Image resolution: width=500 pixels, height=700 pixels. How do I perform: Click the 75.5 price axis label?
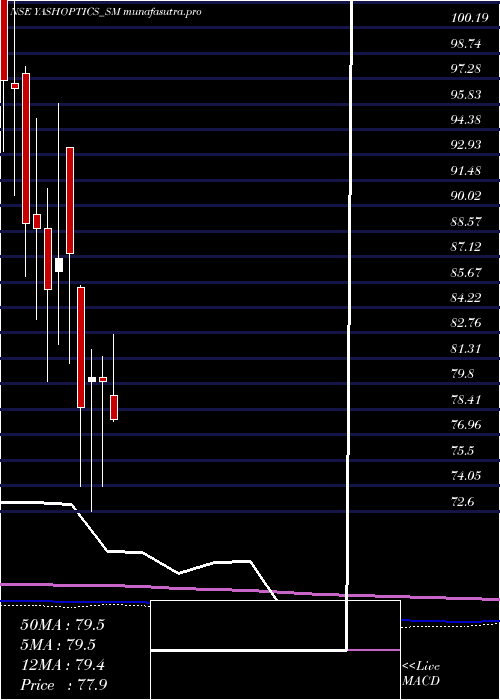pos(463,450)
